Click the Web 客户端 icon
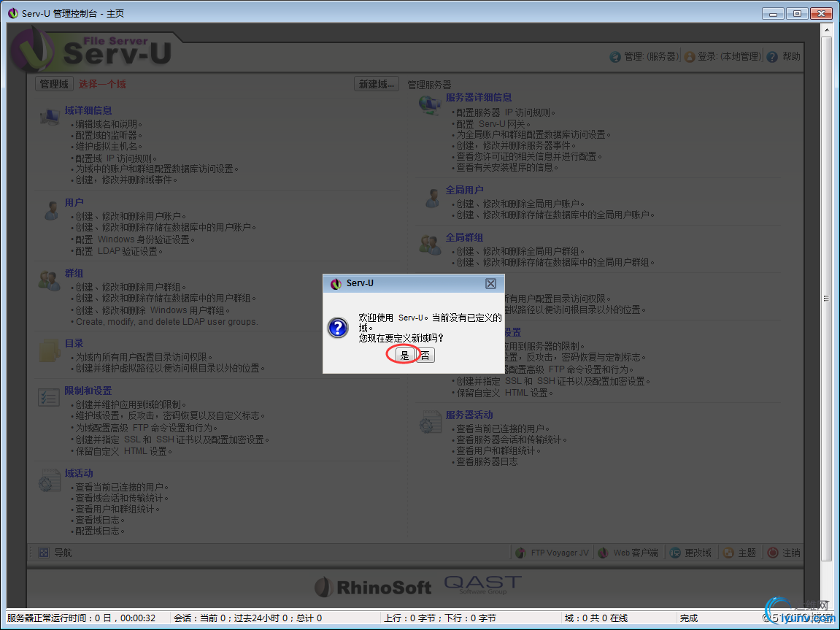The image size is (840, 630). [x=603, y=553]
